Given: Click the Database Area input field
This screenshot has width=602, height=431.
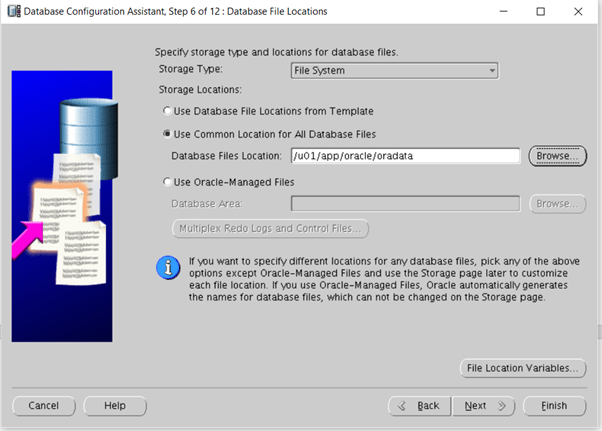Looking at the screenshot, I should coord(404,204).
